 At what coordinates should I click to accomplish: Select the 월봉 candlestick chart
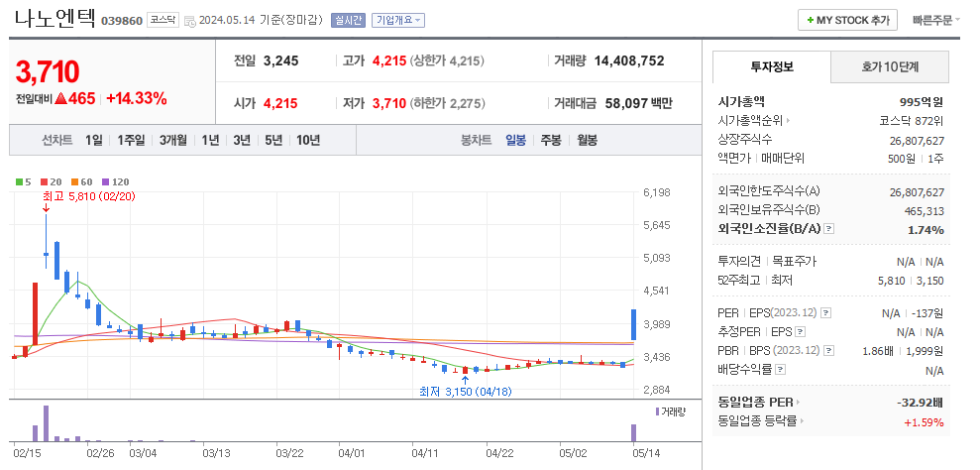[x=587, y=140]
